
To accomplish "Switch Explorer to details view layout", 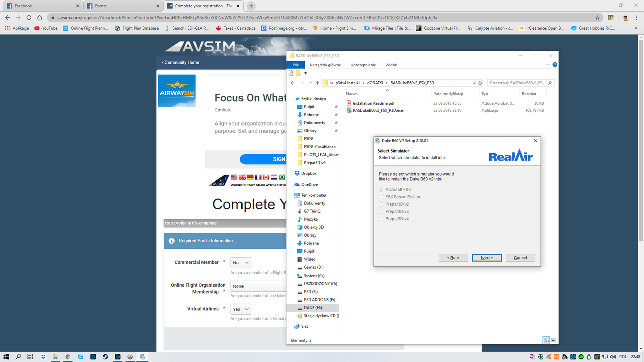I will coord(546,340).
